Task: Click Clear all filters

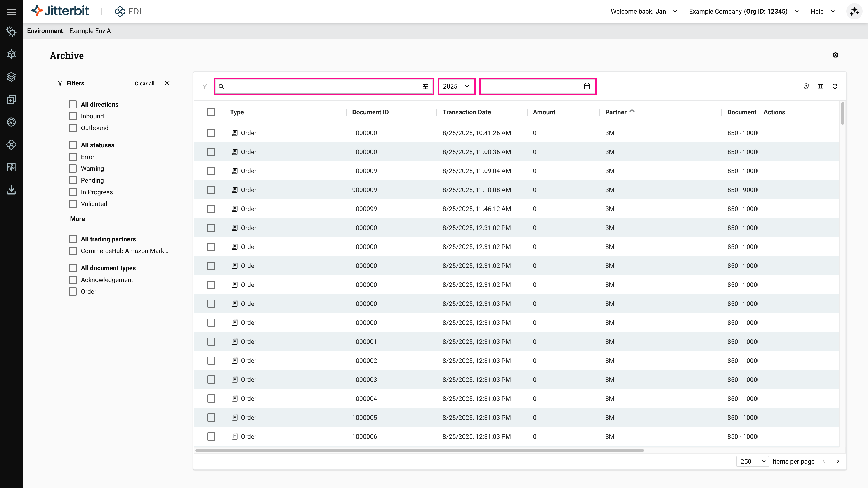Action: pos(144,84)
